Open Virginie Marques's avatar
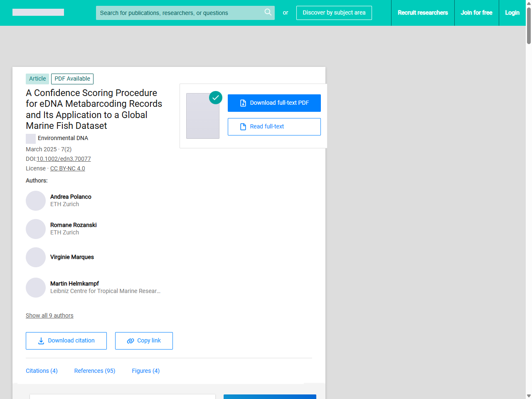The height and width of the screenshot is (399, 532). (36, 257)
